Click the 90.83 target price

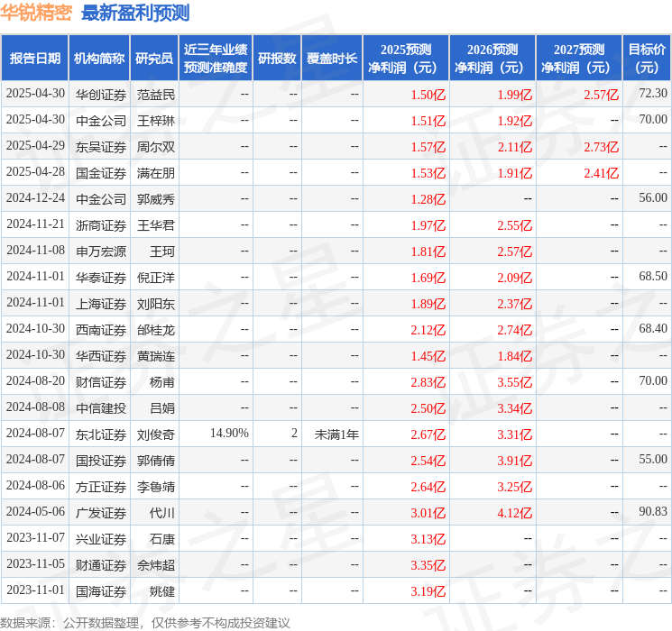click(653, 511)
